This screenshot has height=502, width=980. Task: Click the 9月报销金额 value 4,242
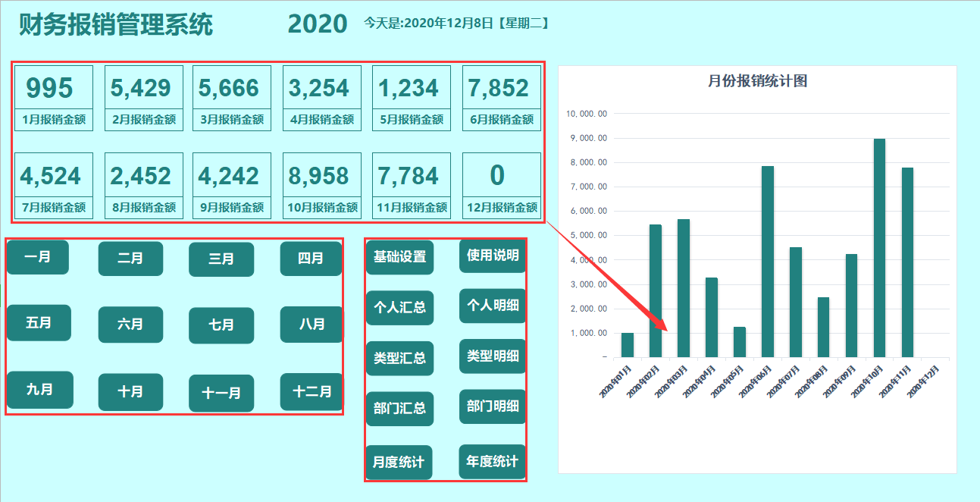point(229,176)
